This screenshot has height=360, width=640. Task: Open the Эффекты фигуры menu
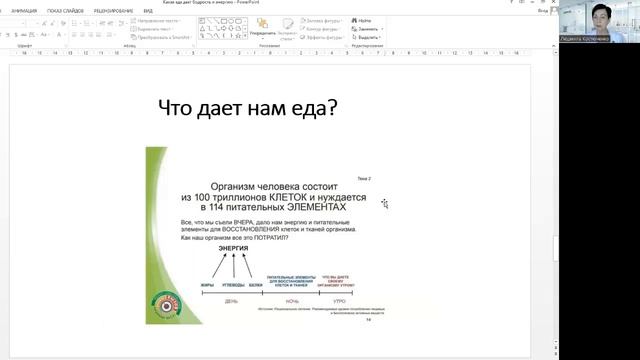(322, 37)
